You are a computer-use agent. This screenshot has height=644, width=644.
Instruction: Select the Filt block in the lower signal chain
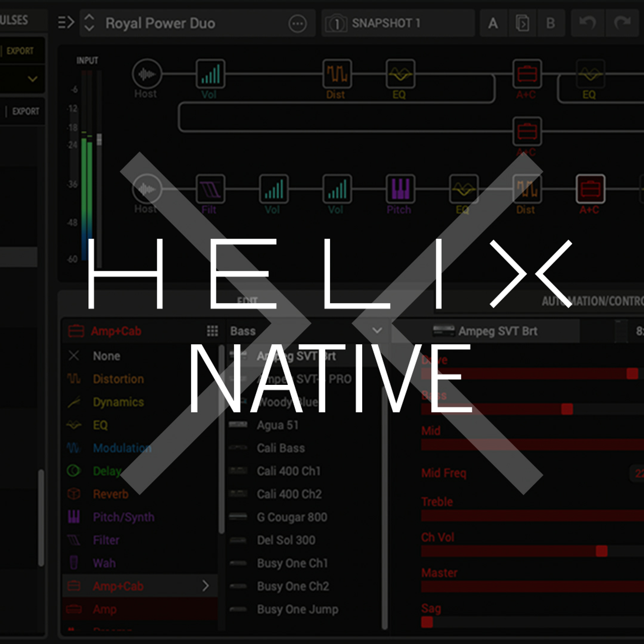pyautogui.click(x=210, y=190)
